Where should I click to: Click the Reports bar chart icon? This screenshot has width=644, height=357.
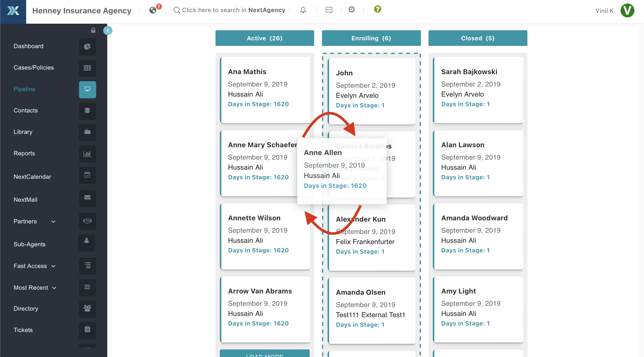click(87, 154)
